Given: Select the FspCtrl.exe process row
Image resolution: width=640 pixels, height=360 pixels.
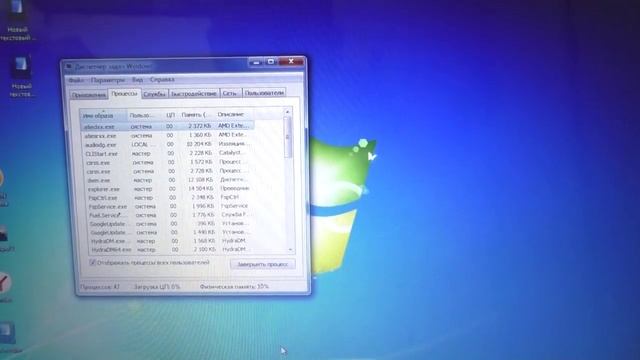Looking at the screenshot, I should [x=171, y=198].
